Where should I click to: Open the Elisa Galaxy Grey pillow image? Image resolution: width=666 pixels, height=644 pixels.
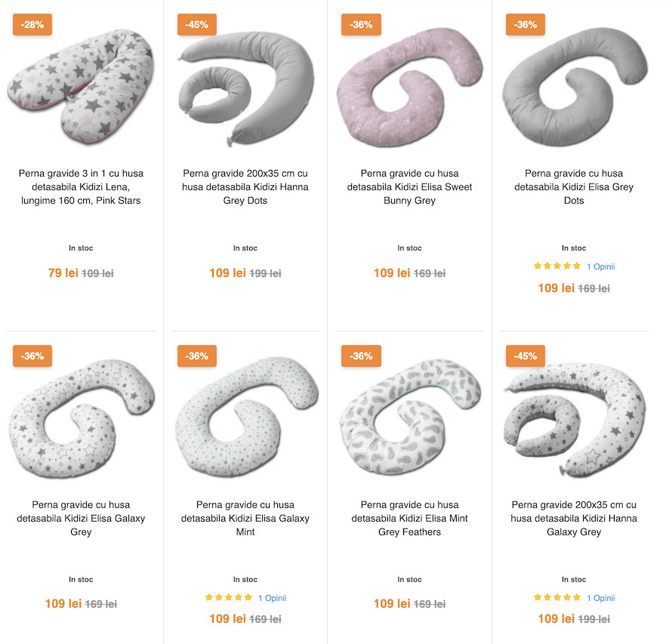click(x=81, y=419)
